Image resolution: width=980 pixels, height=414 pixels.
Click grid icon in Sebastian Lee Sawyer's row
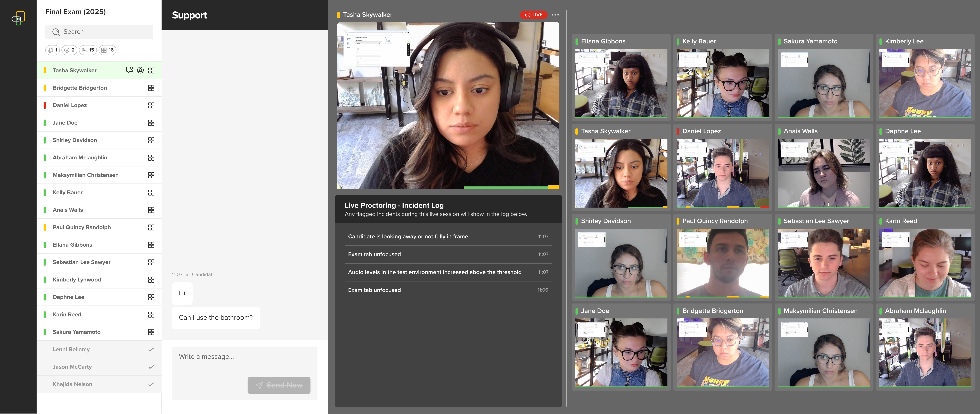(151, 262)
